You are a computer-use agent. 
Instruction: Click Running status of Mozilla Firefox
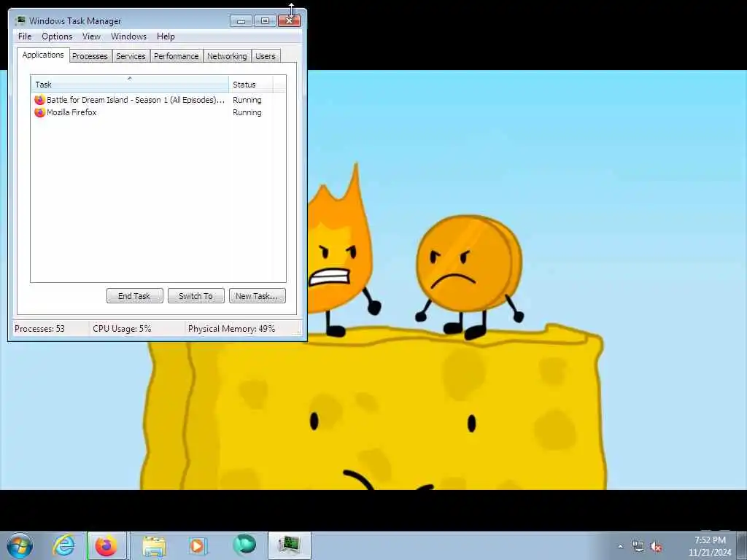click(247, 112)
